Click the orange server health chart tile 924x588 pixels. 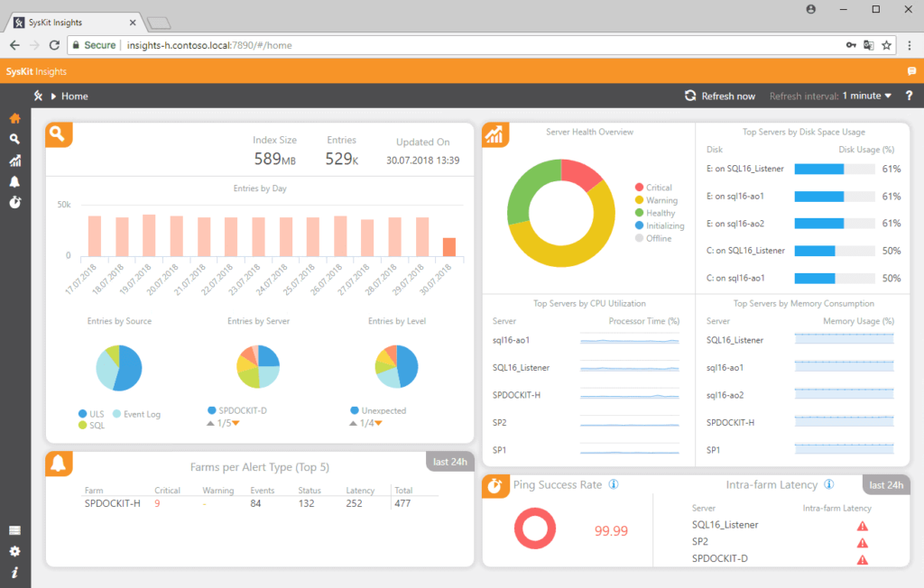pos(495,135)
